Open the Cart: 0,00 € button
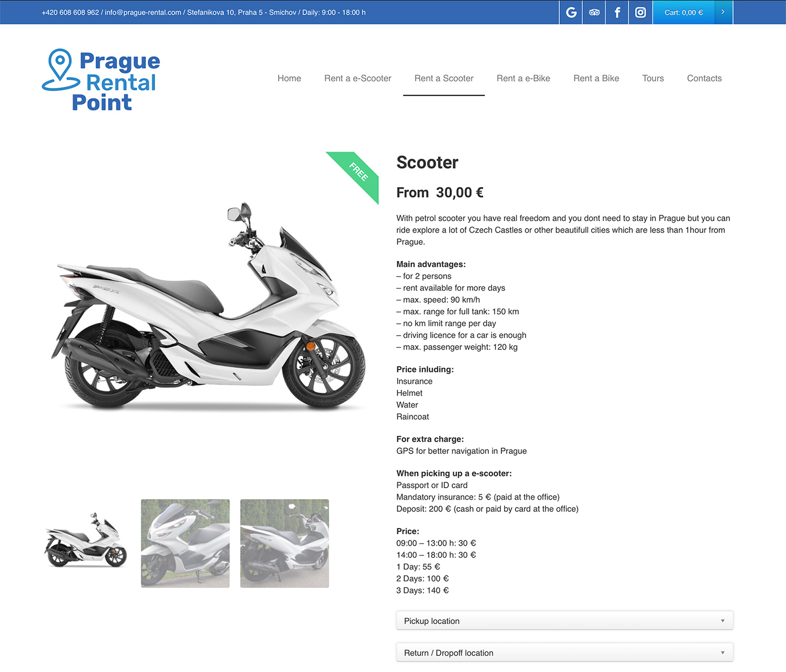This screenshot has width=786, height=672. (x=684, y=12)
